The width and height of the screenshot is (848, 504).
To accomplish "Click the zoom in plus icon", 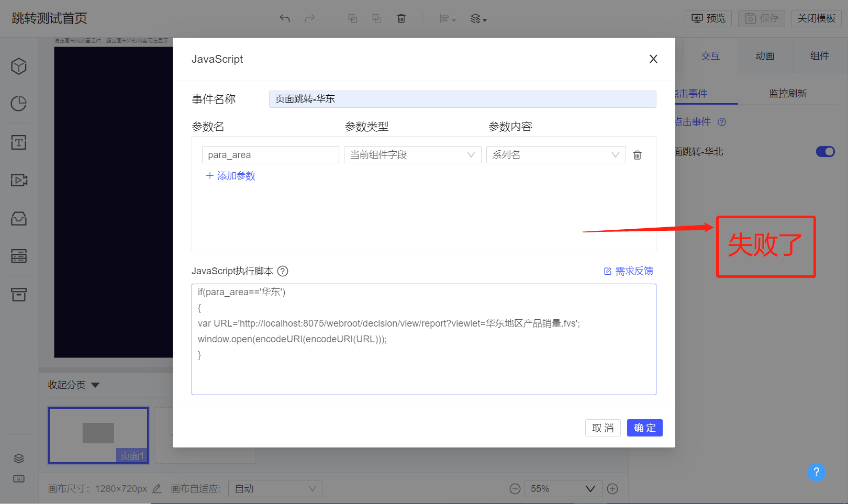I will [612, 489].
